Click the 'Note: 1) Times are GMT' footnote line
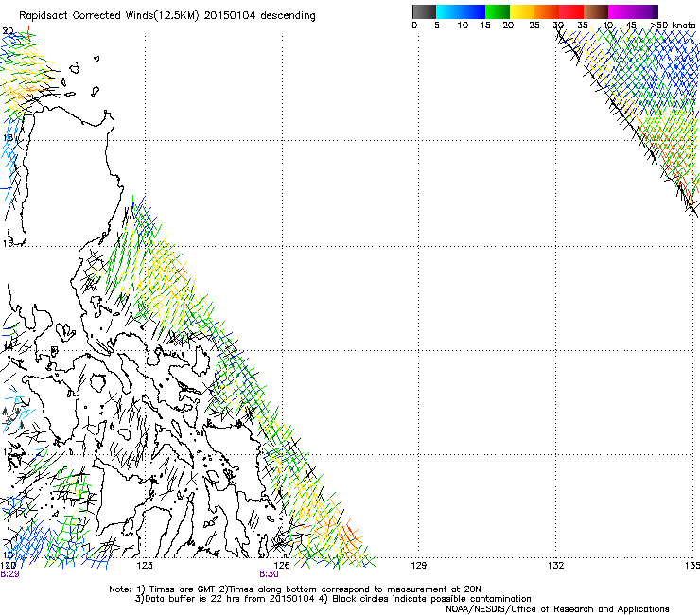This screenshot has width=700, height=615. pyautogui.click(x=295, y=589)
